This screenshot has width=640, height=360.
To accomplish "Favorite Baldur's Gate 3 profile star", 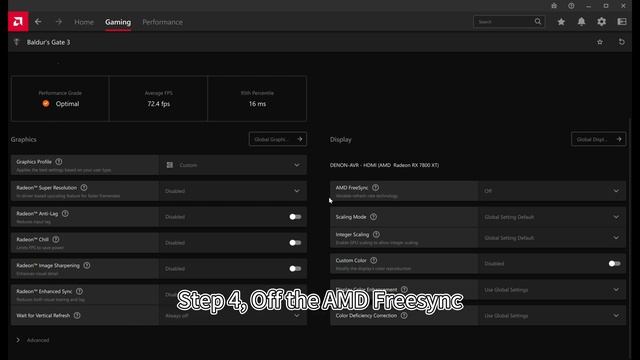I will 600,42.
